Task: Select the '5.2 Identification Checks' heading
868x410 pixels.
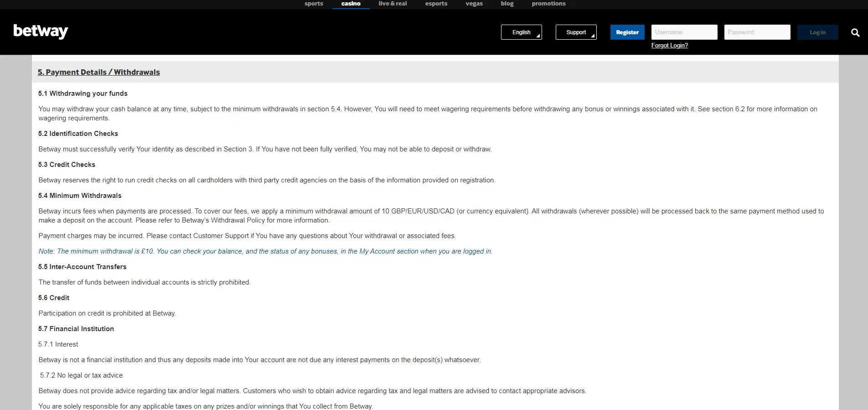Action: click(x=78, y=134)
